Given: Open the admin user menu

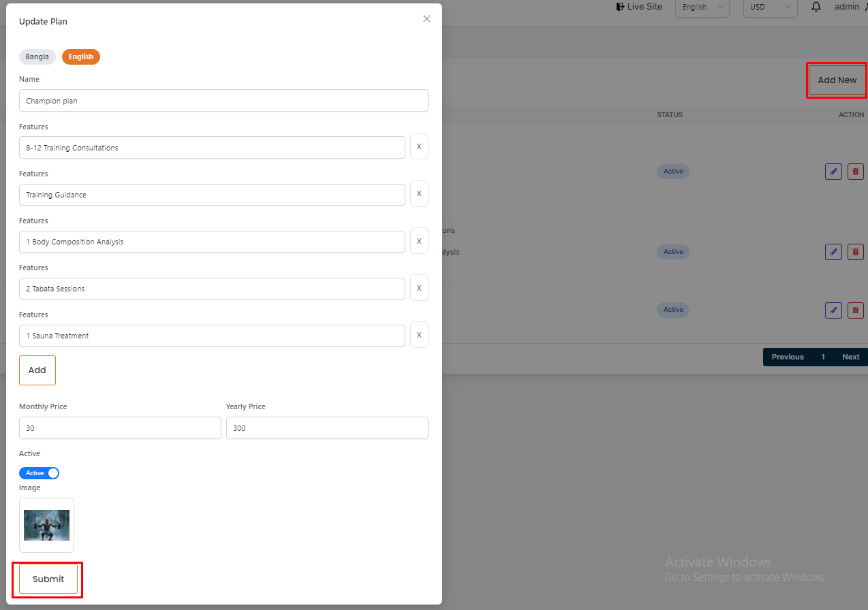Looking at the screenshot, I should click(849, 7).
